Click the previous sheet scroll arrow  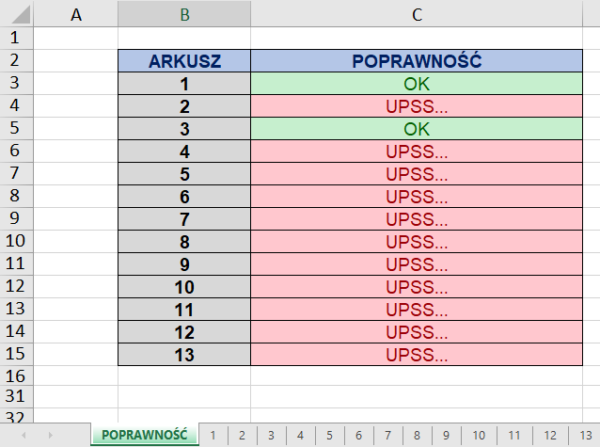coord(23,435)
